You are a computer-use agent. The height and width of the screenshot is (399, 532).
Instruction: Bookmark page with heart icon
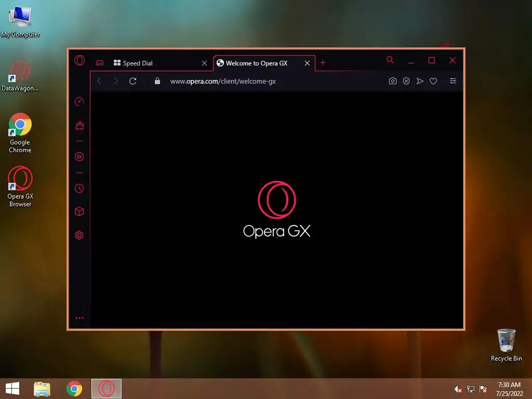[433, 82]
